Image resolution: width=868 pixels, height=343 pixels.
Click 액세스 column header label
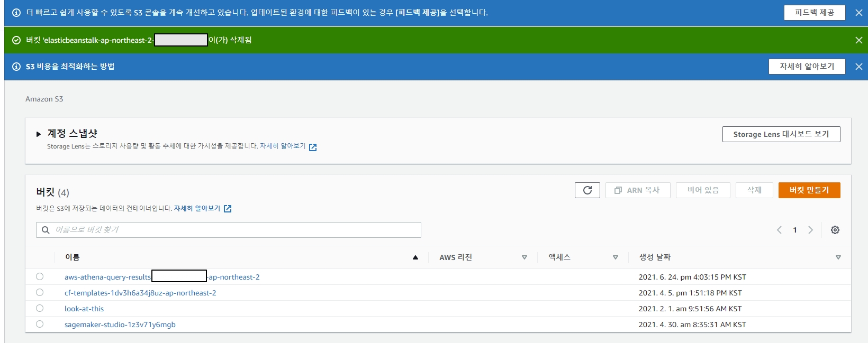559,257
